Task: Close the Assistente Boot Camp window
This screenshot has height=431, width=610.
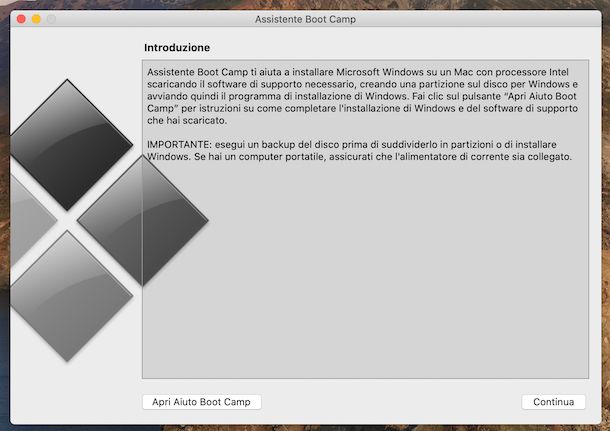Action: click(21, 19)
